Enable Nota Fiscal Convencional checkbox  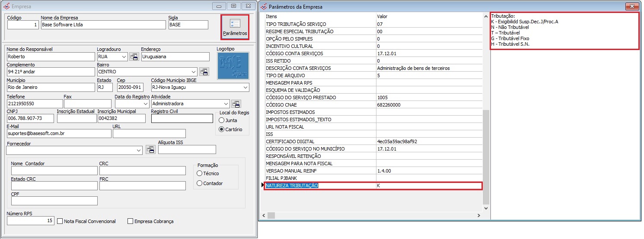60,221
